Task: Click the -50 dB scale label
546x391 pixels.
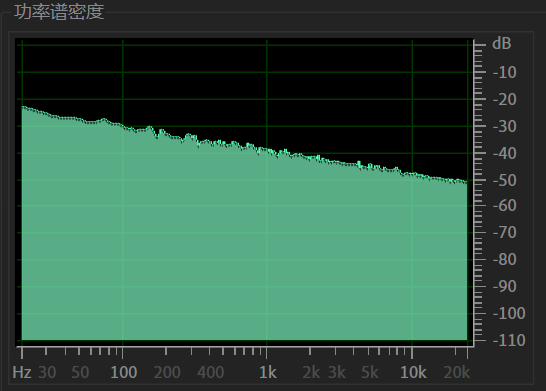Action: [x=505, y=180]
